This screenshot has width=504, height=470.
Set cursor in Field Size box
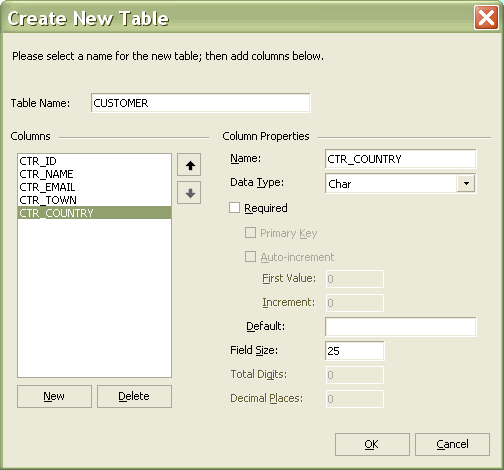coord(354,351)
